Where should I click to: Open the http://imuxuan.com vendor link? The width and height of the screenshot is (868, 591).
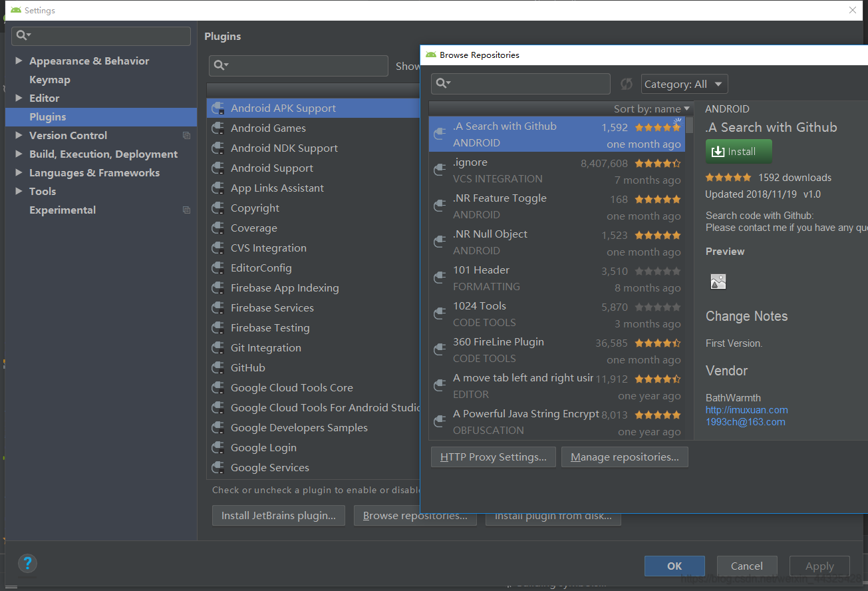pyautogui.click(x=747, y=410)
